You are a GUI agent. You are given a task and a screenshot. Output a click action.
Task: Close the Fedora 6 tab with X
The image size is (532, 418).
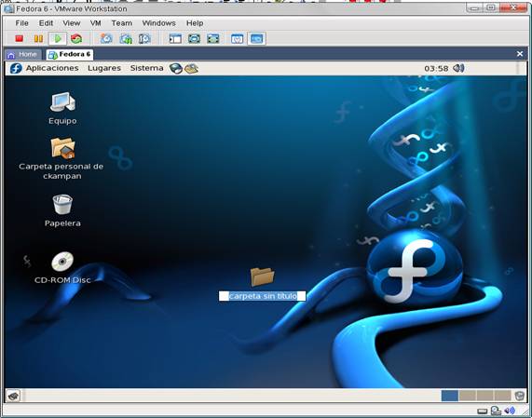click(520, 54)
